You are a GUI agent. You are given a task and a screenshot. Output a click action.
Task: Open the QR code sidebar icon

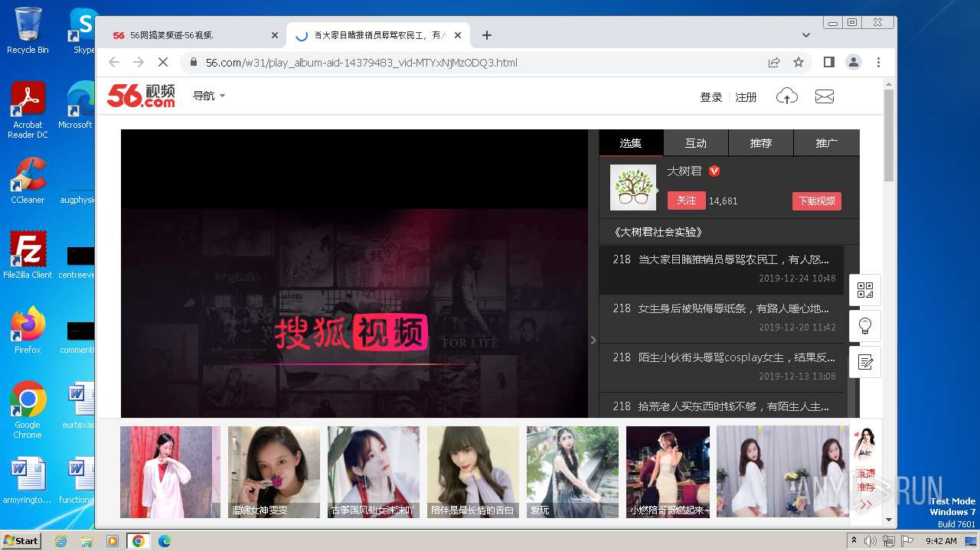pos(865,290)
